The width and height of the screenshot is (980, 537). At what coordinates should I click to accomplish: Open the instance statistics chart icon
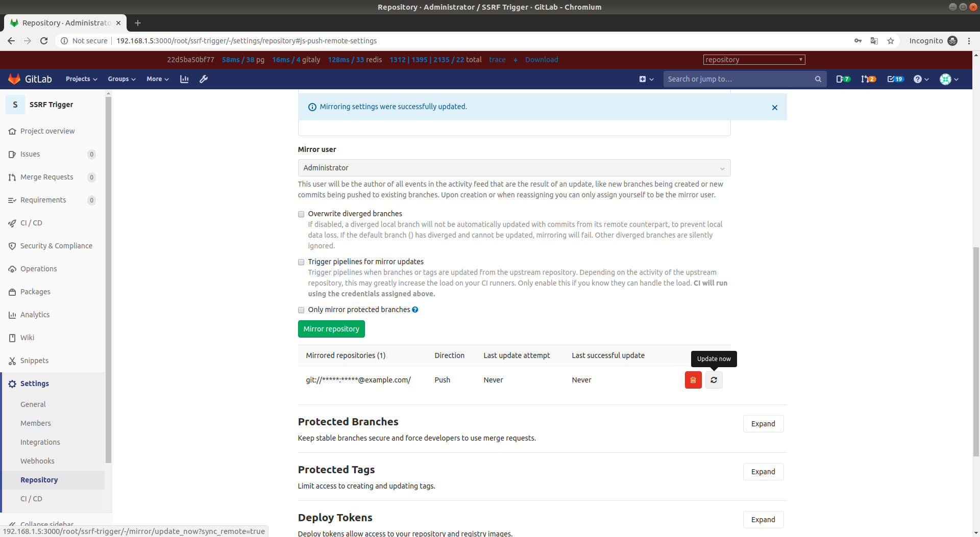[184, 79]
